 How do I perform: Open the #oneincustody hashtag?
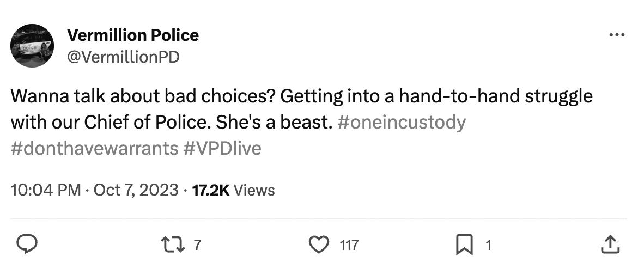pyautogui.click(x=402, y=122)
